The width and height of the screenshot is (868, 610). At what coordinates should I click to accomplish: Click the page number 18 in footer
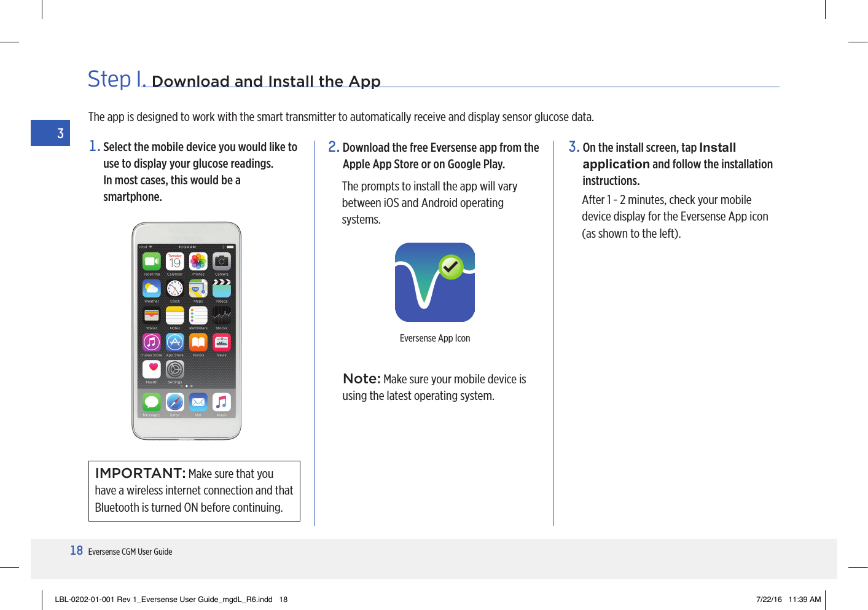pyautogui.click(x=76, y=550)
